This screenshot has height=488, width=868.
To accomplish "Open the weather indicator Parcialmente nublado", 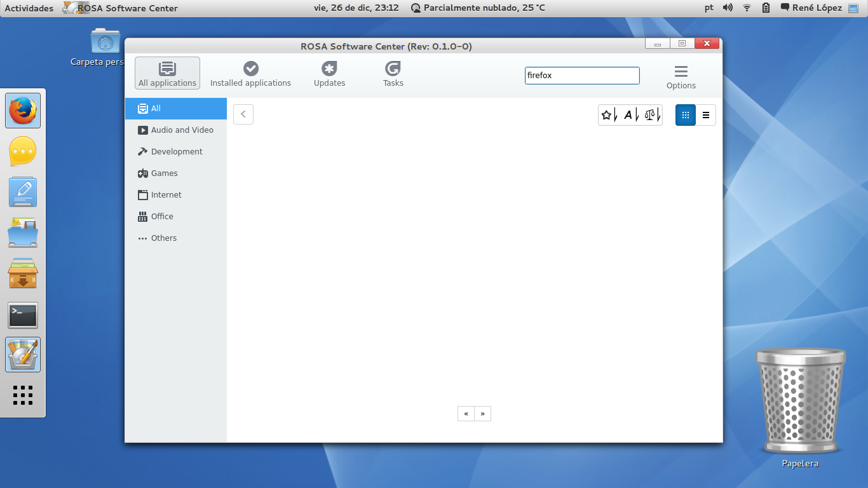I will point(478,8).
